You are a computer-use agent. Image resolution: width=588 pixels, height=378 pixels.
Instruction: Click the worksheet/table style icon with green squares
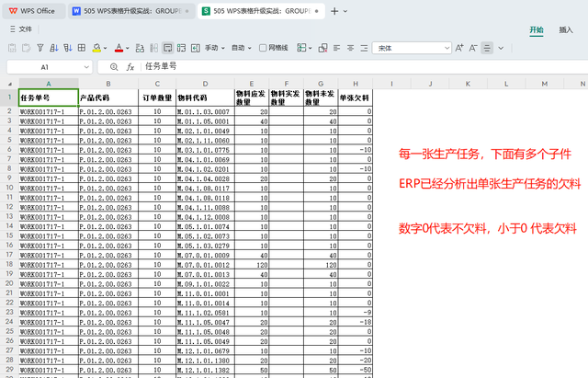click(x=301, y=48)
